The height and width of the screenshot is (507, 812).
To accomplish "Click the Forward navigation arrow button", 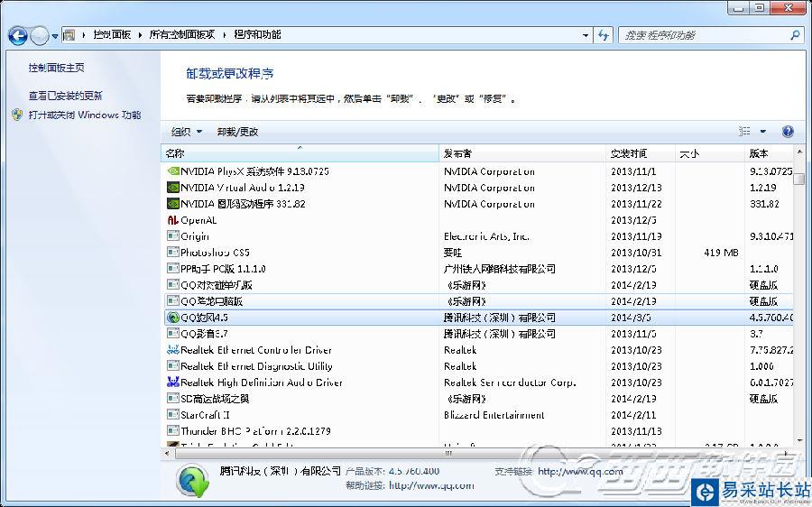I will point(40,36).
